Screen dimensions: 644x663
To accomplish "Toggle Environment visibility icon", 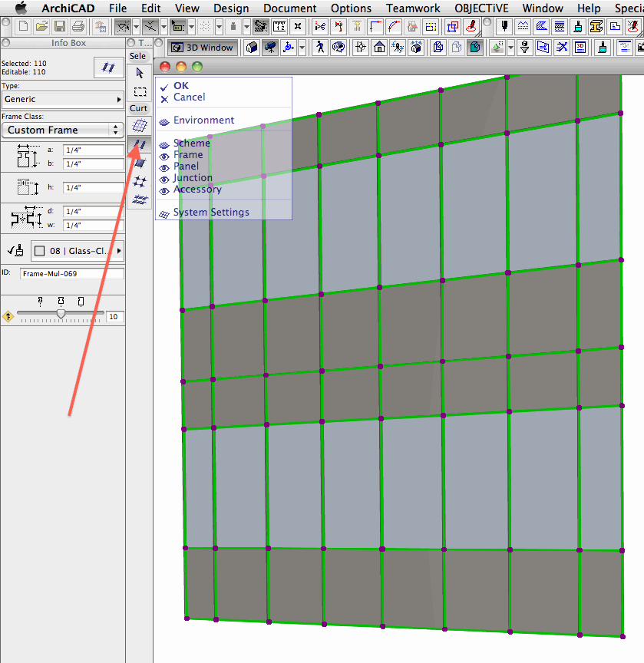I will point(164,122).
